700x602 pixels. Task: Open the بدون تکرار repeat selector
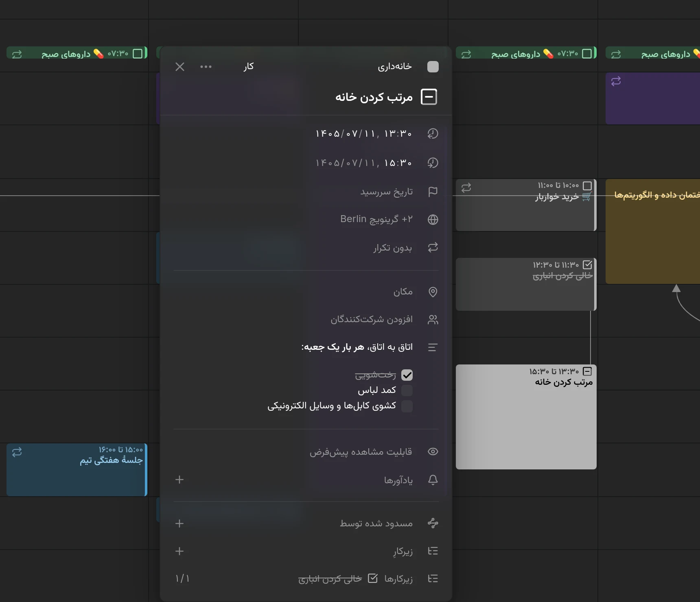[393, 248]
